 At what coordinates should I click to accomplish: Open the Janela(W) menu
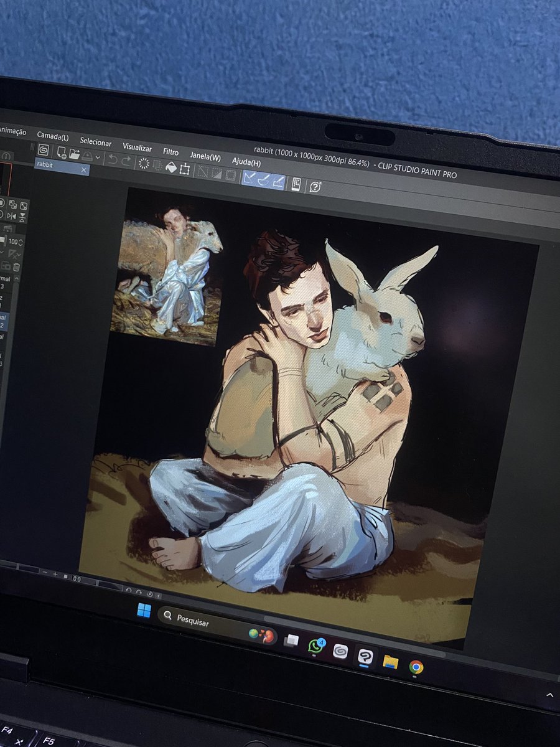pyautogui.click(x=205, y=157)
